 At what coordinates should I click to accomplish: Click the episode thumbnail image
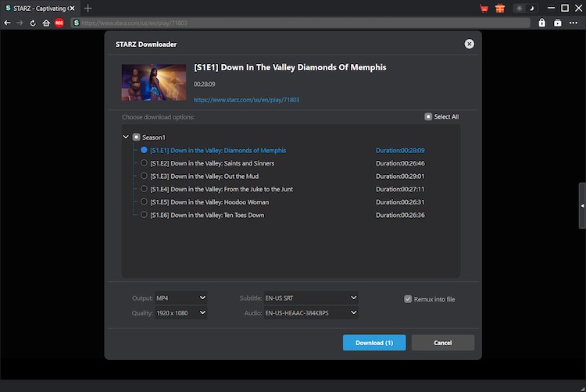pos(154,82)
